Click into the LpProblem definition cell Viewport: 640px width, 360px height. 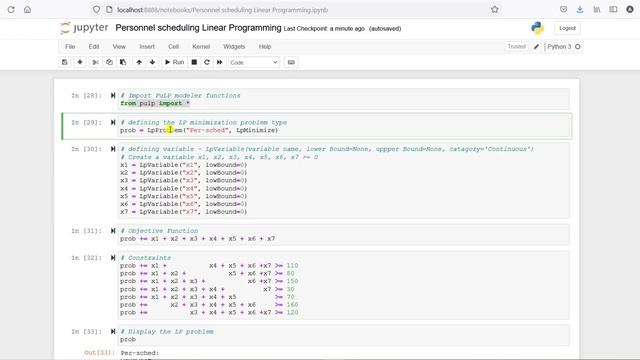[343, 126]
